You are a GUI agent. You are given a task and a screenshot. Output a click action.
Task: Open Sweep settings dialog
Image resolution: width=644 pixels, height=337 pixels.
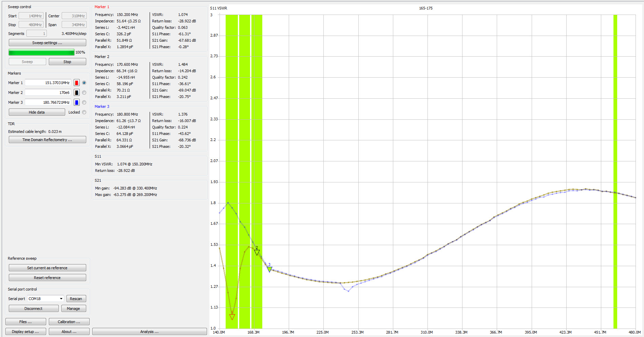point(47,43)
